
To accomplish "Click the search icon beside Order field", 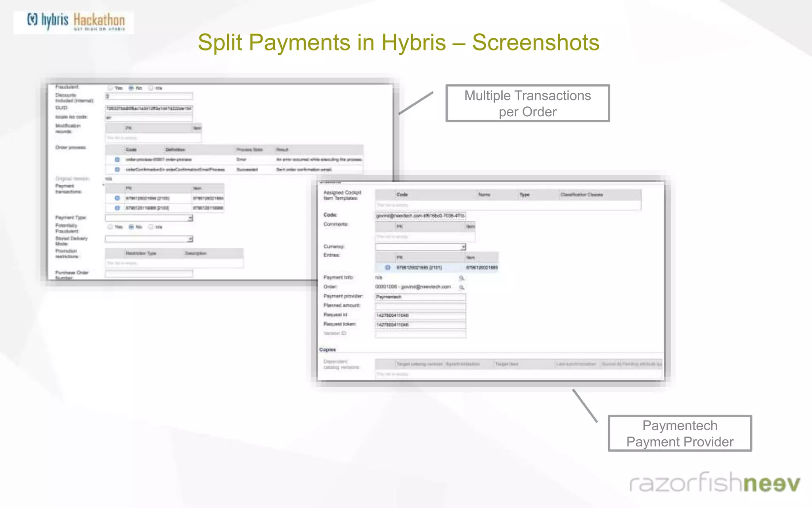I will coord(462,287).
